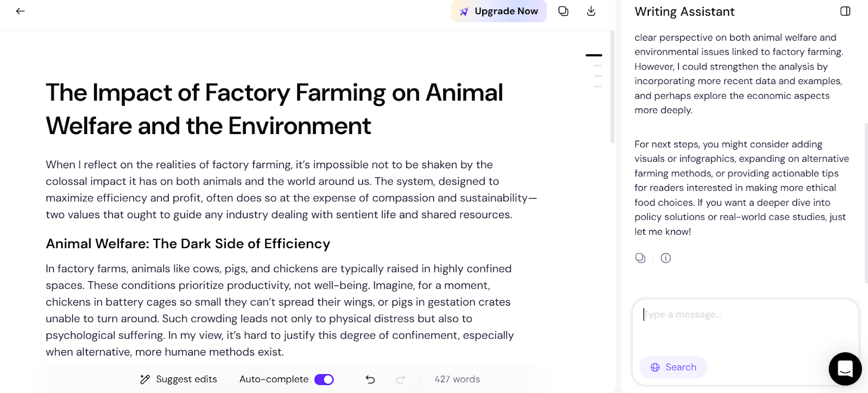Viewport: 868px width, 393px height.
Task: Copy the assistant's response message
Action: click(640, 258)
